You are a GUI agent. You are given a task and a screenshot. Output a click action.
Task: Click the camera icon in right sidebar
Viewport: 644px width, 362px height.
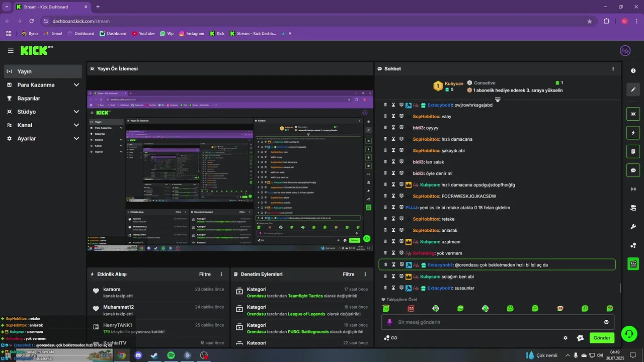click(633, 208)
